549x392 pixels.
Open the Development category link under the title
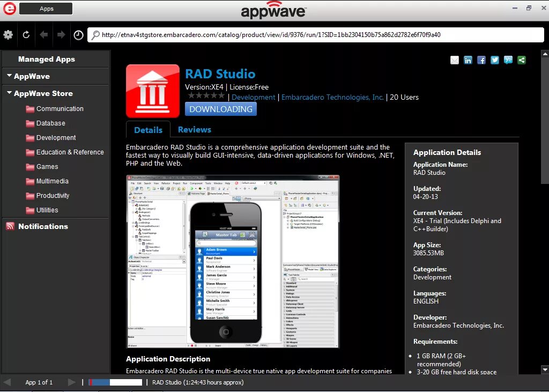tap(254, 98)
